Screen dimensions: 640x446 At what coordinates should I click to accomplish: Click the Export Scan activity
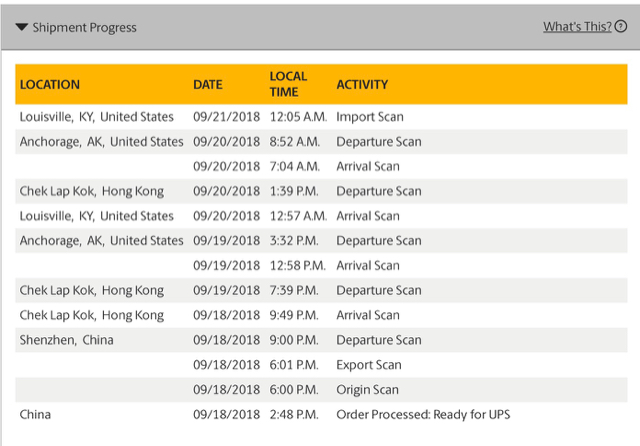click(x=369, y=365)
